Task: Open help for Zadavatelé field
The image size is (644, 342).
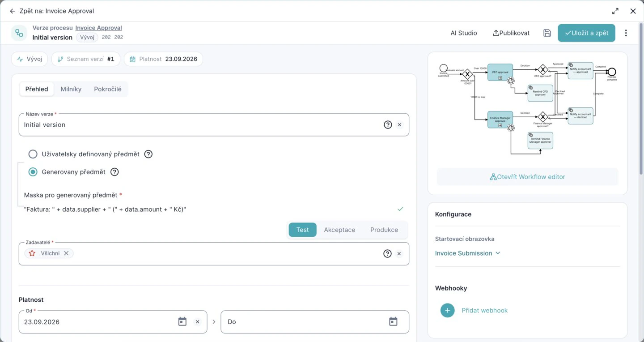Action: click(x=388, y=254)
